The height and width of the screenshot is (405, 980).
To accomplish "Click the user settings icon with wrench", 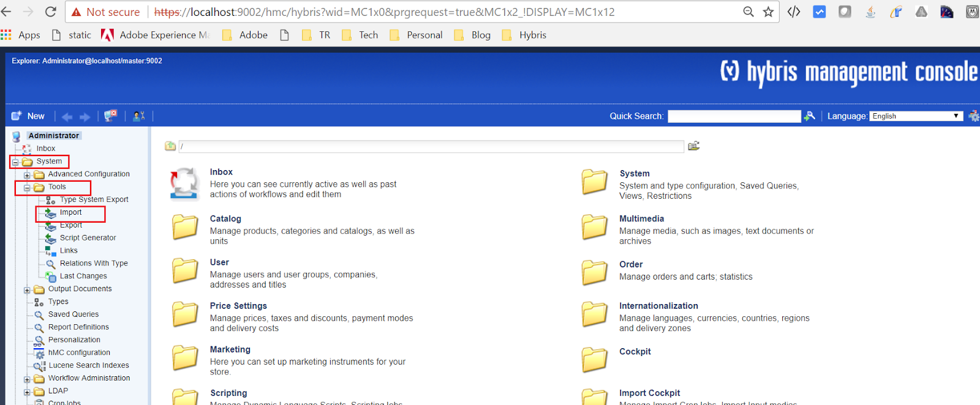I will click(139, 116).
